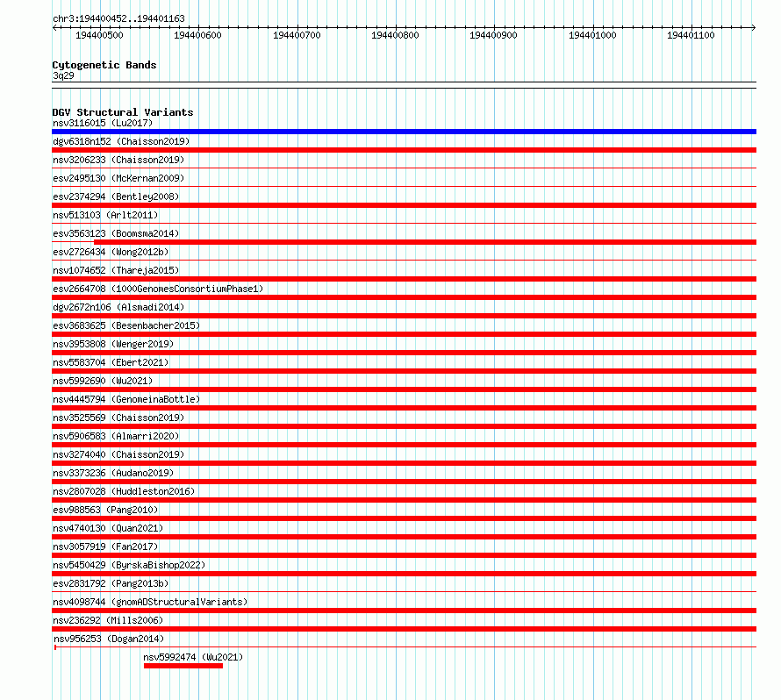
Task: Click the DGV Structural Variants track title
Action: click(123, 112)
